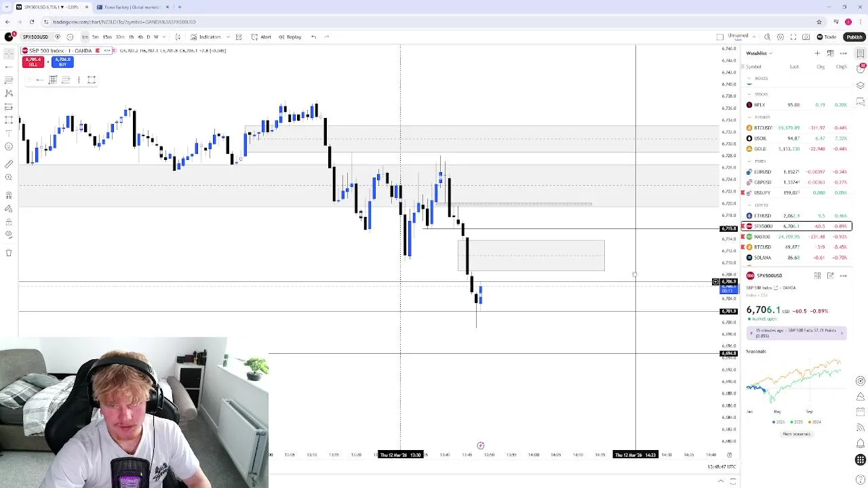Collapse the FUTURES watchlist section
868x488 pixels.
tap(749, 117)
